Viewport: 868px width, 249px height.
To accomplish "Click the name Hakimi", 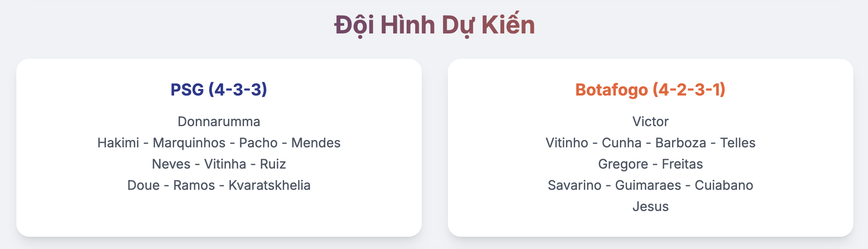I will (x=118, y=143).
